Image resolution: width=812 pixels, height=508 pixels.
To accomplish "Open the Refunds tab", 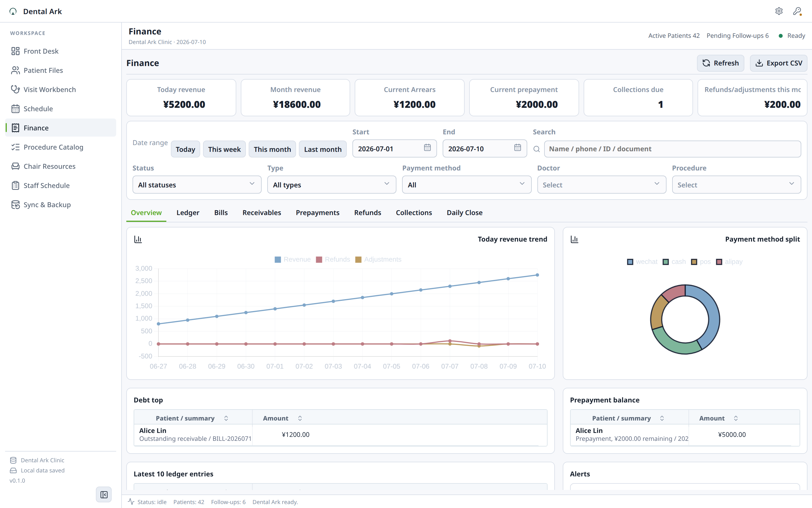I will coord(367,212).
